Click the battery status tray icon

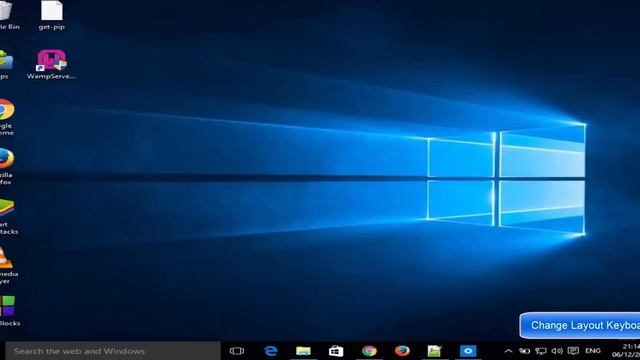524,351
